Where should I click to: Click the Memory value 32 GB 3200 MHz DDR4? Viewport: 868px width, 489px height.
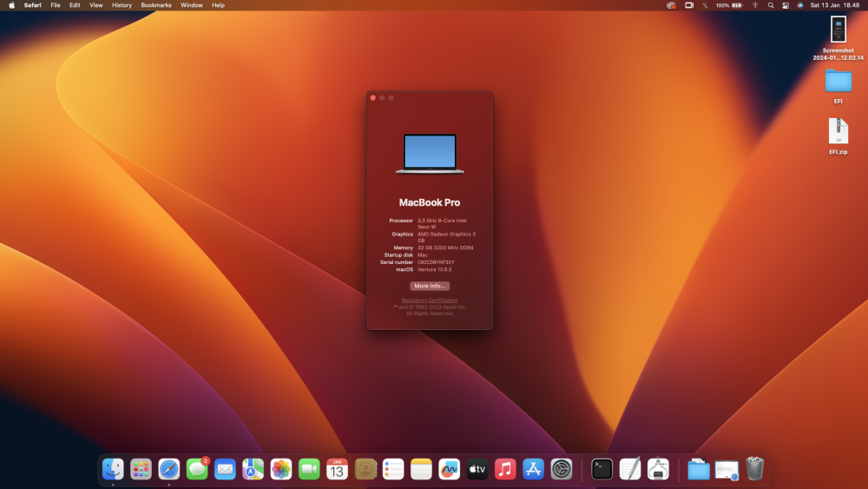(445, 248)
